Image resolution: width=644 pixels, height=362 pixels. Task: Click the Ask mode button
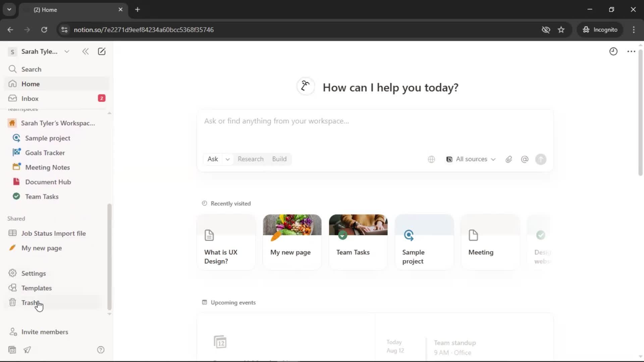(213, 159)
